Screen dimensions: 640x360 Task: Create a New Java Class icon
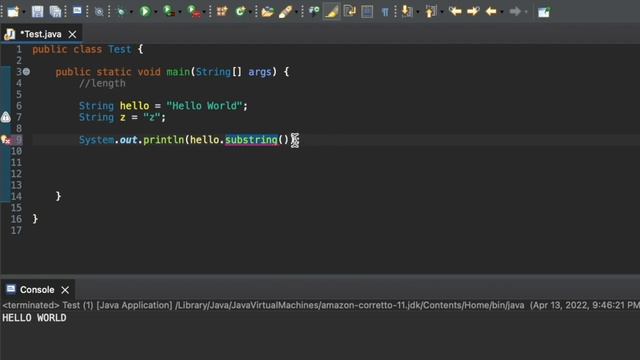[x=240, y=11]
